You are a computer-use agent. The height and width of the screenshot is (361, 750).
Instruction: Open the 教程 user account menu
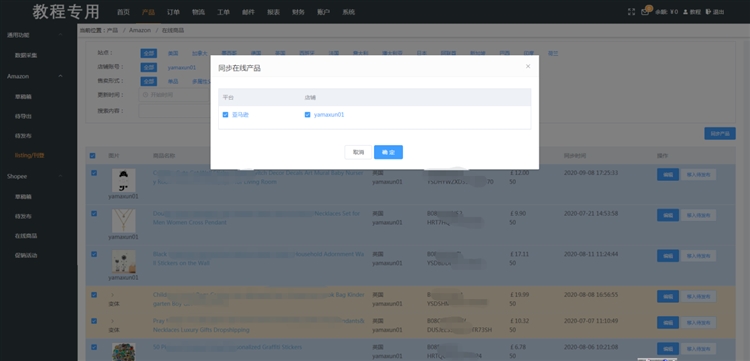click(x=692, y=12)
